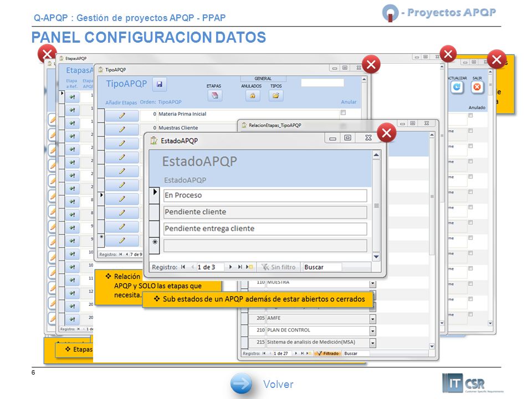This screenshot has height=399, width=532.
Task: Go to next record in EstadoAPQP navigator
Action: [x=231, y=267]
